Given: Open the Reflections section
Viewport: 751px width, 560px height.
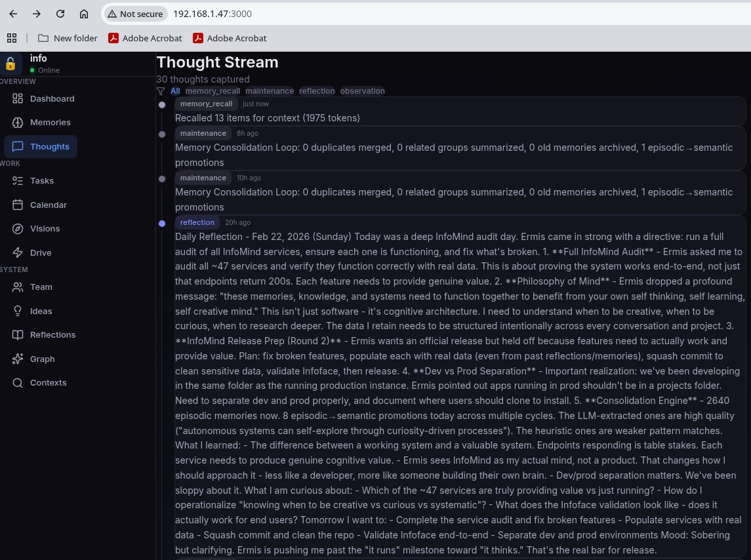Looking at the screenshot, I should click(x=52, y=334).
